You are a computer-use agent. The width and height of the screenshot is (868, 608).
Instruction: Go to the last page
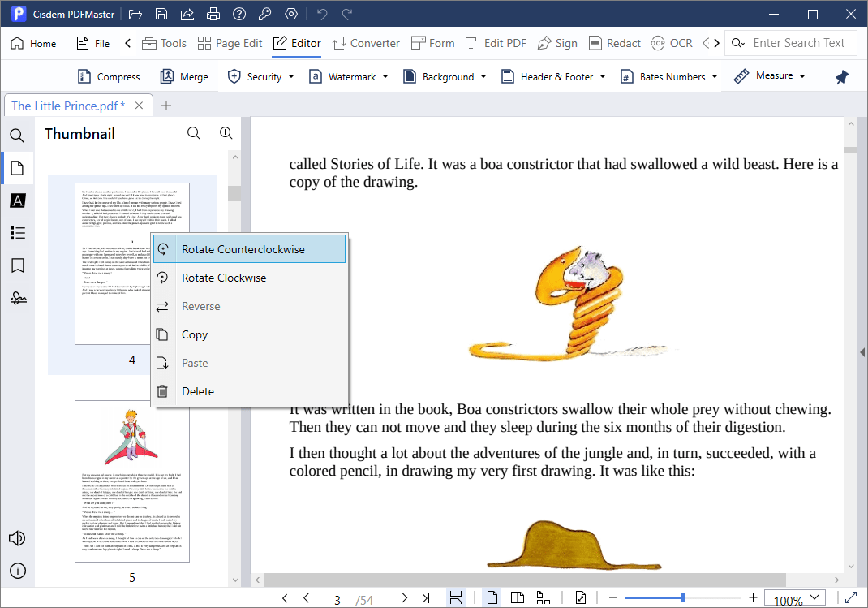(x=426, y=598)
